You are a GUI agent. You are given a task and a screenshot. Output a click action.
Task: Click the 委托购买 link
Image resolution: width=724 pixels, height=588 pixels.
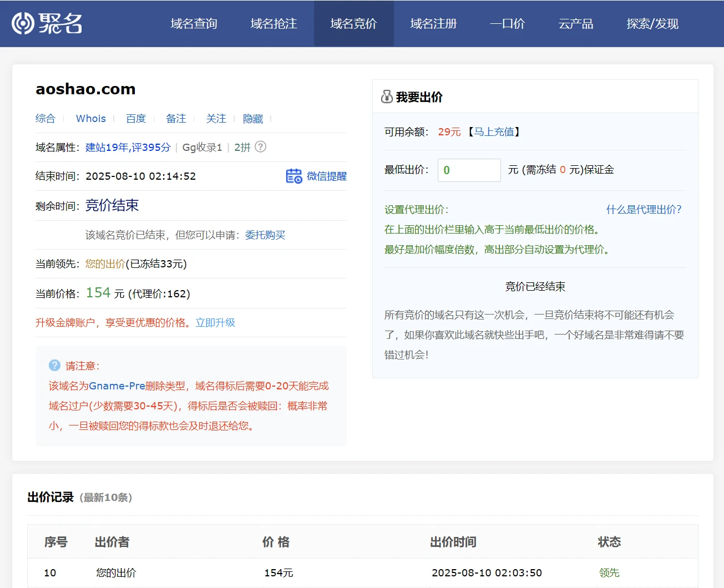click(265, 235)
